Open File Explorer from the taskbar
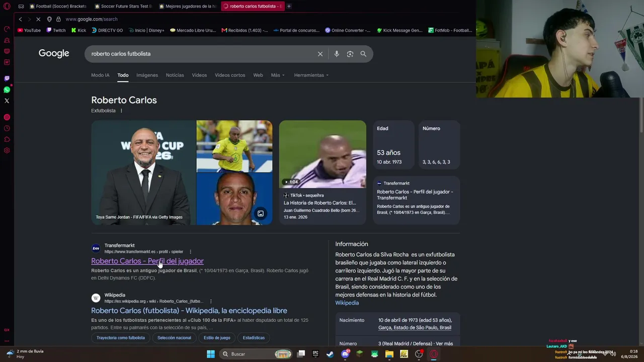The height and width of the screenshot is (362, 644). [x=389, y=354]
